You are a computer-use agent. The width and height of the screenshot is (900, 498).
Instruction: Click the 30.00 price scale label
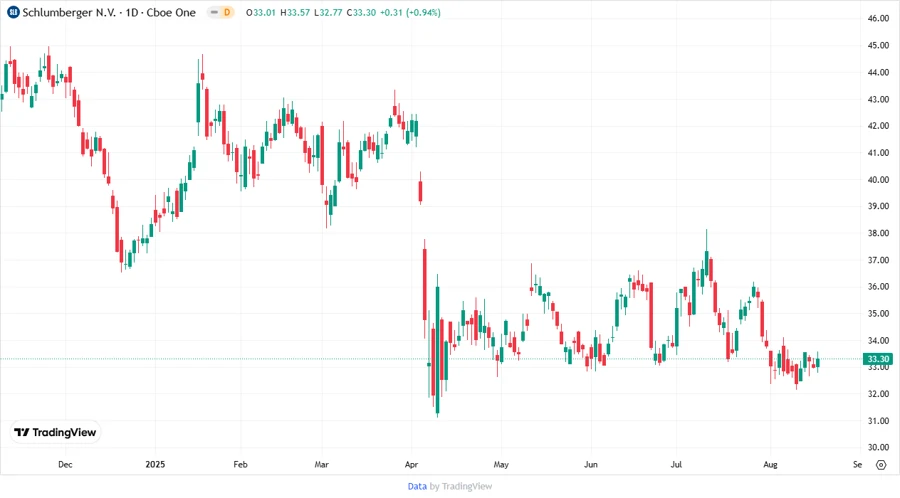(879, 447)
